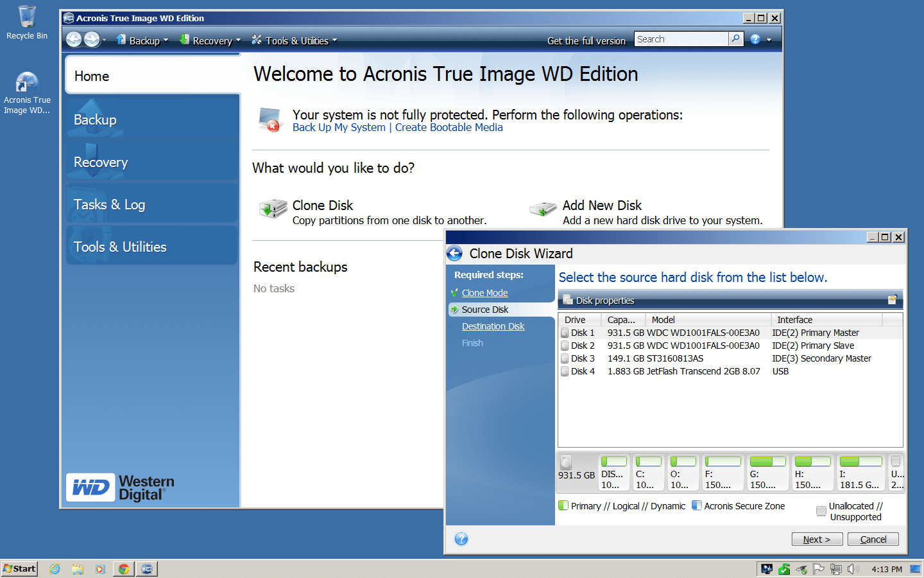This screenshot has width=924, height=578.
Task: Click the Acronis True Image WD desktop shortcut
Action: coord(27,94)
